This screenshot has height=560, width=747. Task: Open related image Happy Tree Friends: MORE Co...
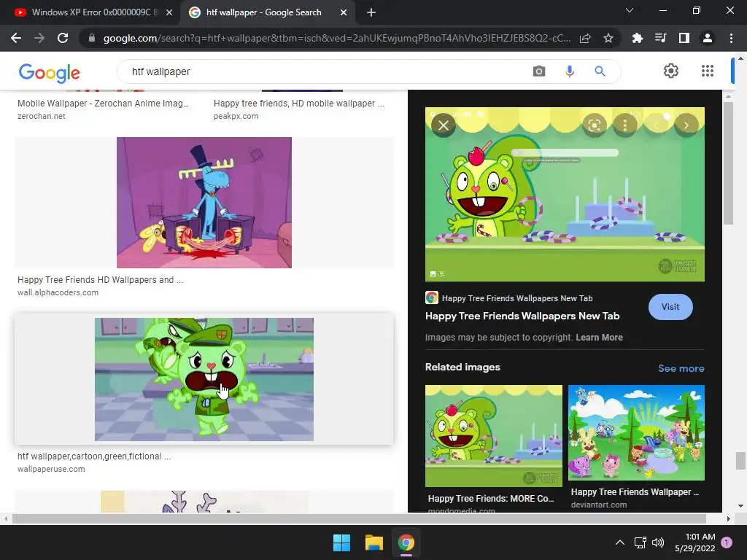pyautogui.click(x=494, y=436)
